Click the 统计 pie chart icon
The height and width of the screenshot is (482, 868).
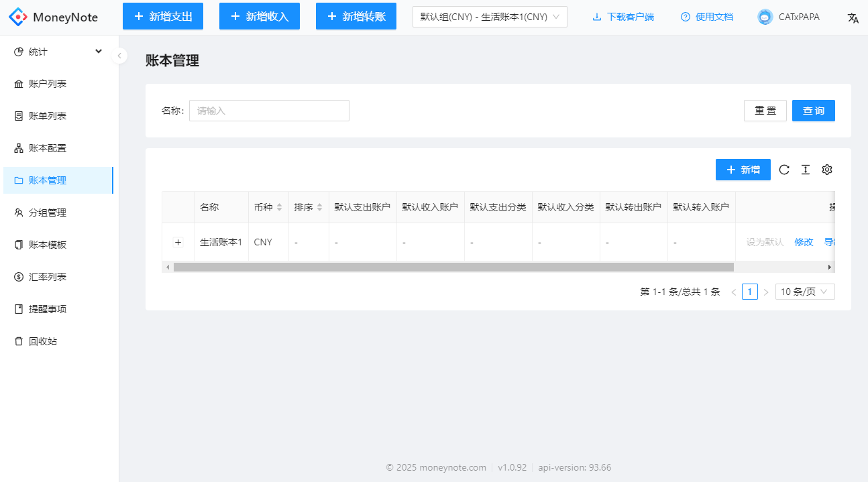click(x=19, y=52)
